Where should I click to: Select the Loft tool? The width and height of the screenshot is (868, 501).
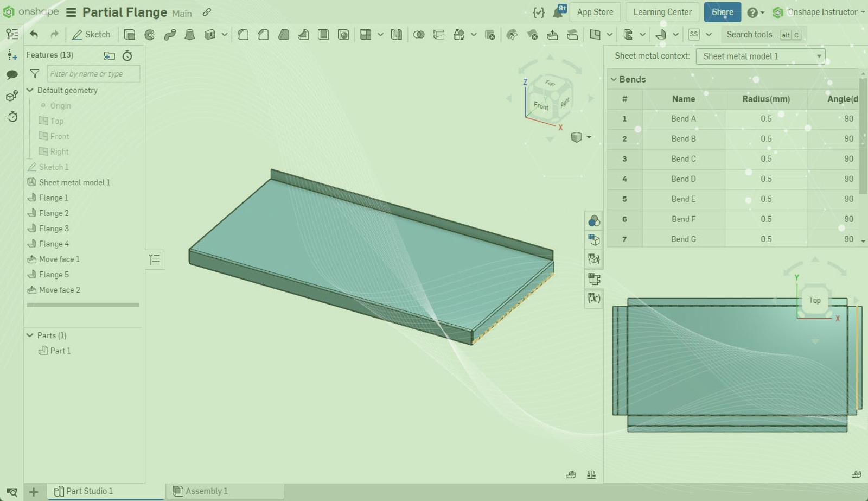click(x=189, y=35)
